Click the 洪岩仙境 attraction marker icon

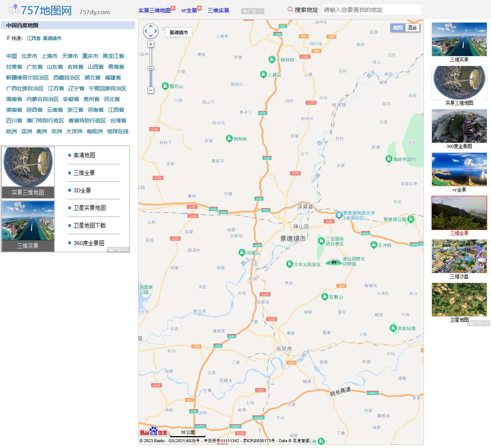pos(393,328)
